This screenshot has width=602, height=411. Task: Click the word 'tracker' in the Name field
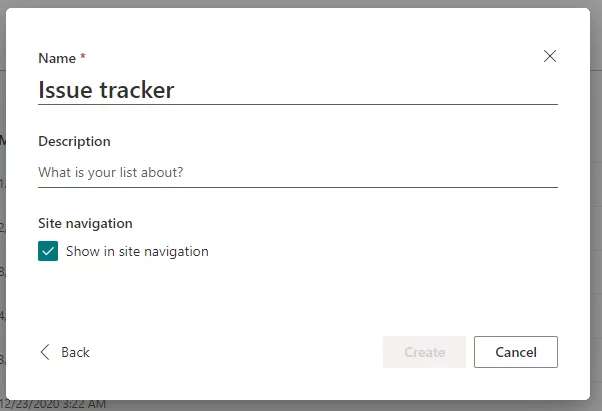(137, 90)
